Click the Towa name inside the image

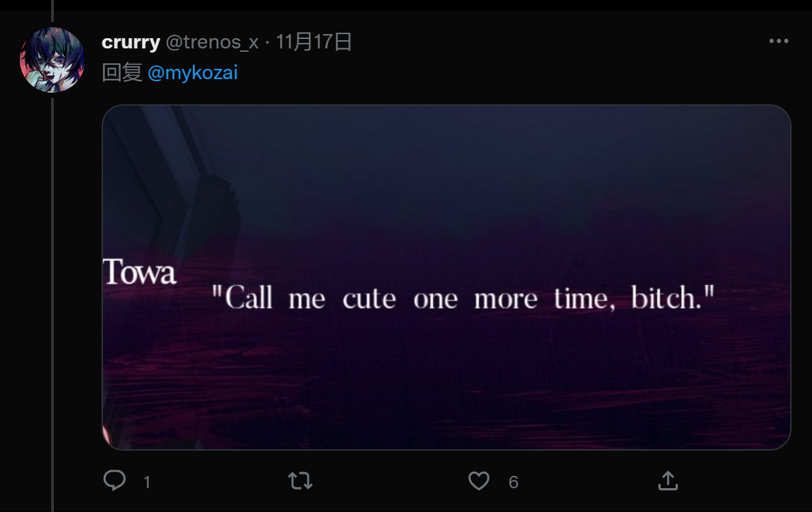[x=140, y=272]
